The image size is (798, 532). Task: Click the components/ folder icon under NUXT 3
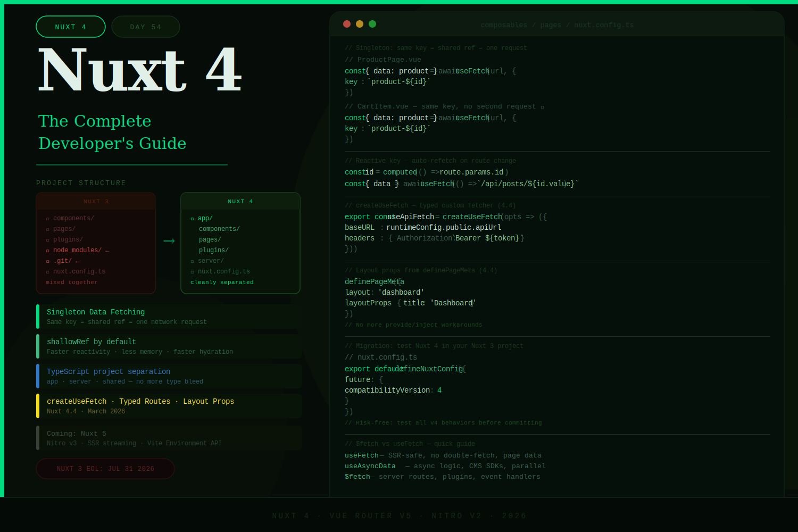(x=47, y=218)
